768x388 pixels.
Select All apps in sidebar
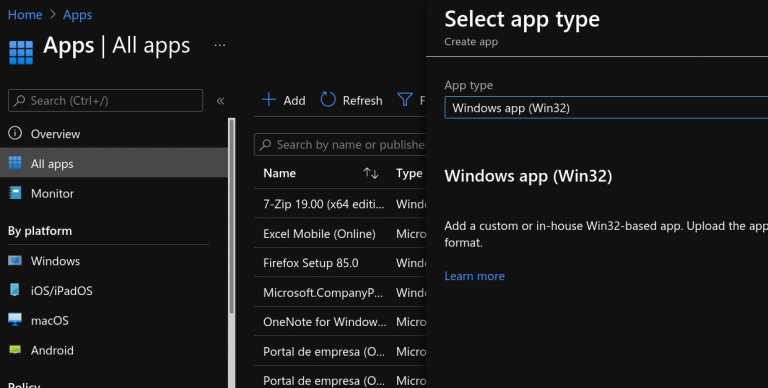coord(114,163)
